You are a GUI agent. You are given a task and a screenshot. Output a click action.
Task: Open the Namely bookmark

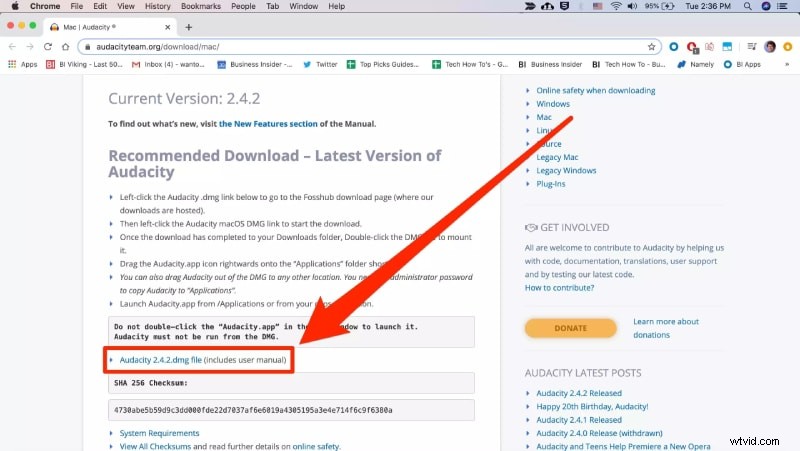coord(695,64)
